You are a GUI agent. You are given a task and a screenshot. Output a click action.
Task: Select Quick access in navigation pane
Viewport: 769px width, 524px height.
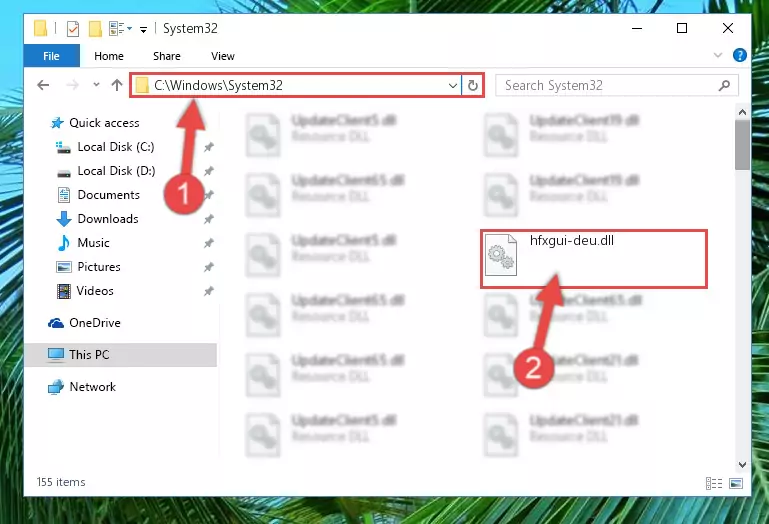pyautogui.click(x=104, y=123)
